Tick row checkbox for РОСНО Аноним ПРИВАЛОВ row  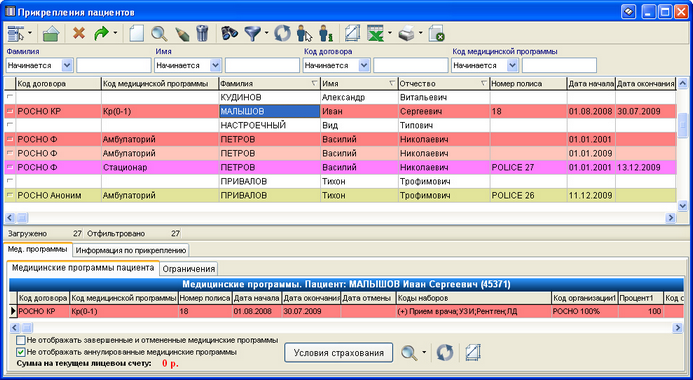pos(10,195)
